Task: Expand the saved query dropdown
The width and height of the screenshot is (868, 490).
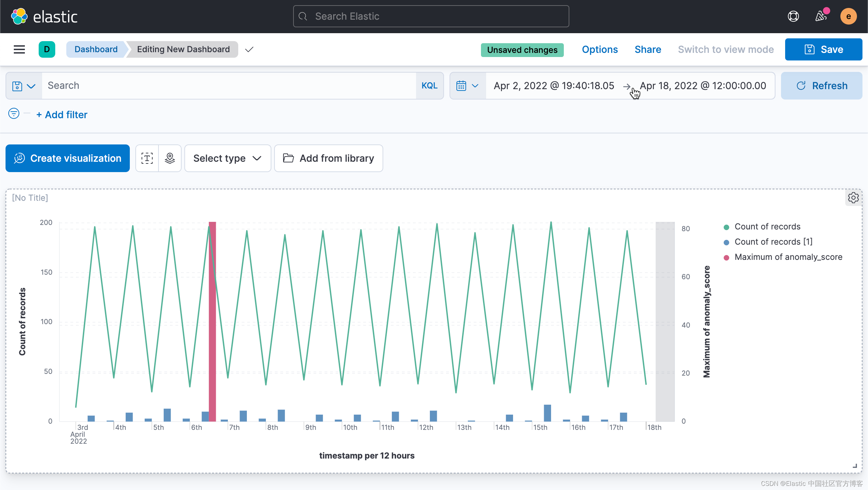Action: click(24, 86)
